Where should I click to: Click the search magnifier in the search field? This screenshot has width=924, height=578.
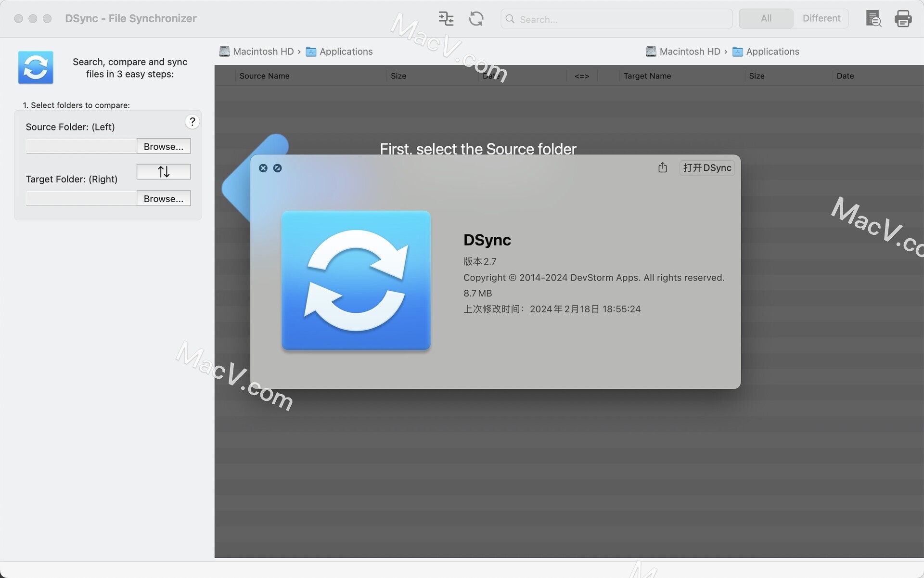[x=511, y=19]
